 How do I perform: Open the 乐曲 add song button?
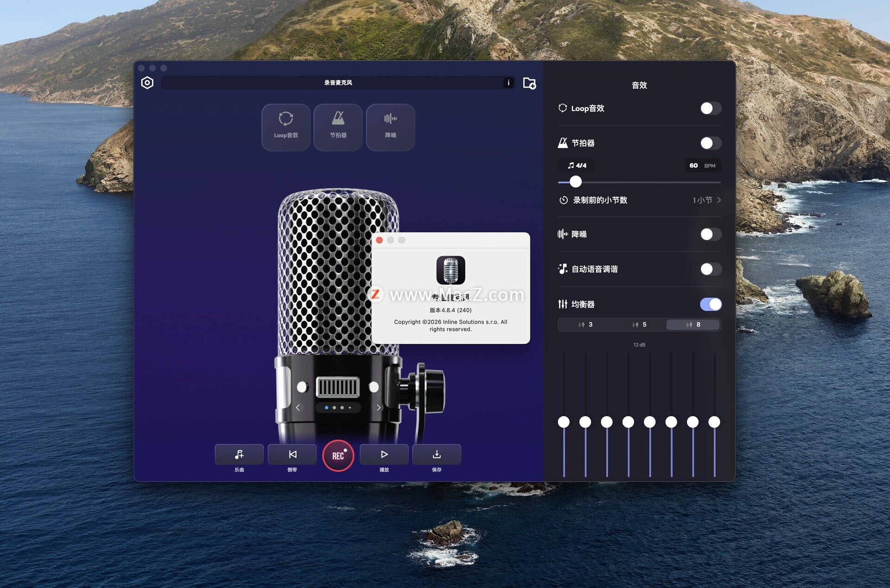(239, 455)
